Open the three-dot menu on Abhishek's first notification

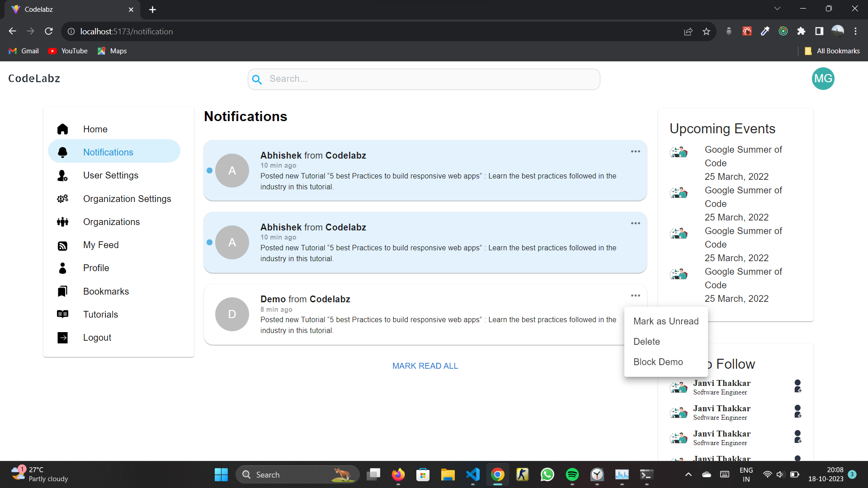point(635,151)
